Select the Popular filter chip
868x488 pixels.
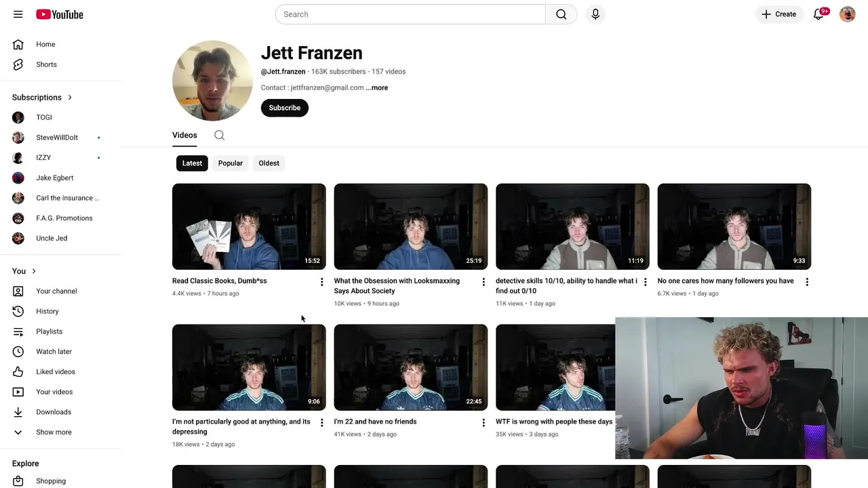point(231,163)
